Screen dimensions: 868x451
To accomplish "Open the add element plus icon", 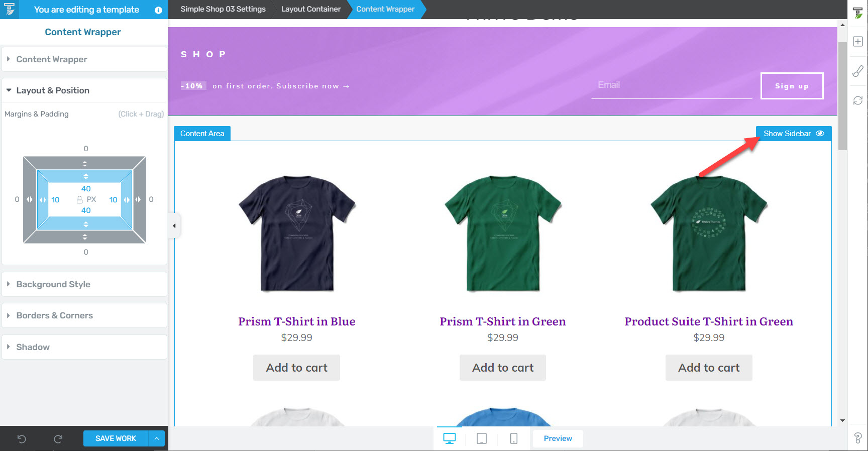I will point(858,42).
